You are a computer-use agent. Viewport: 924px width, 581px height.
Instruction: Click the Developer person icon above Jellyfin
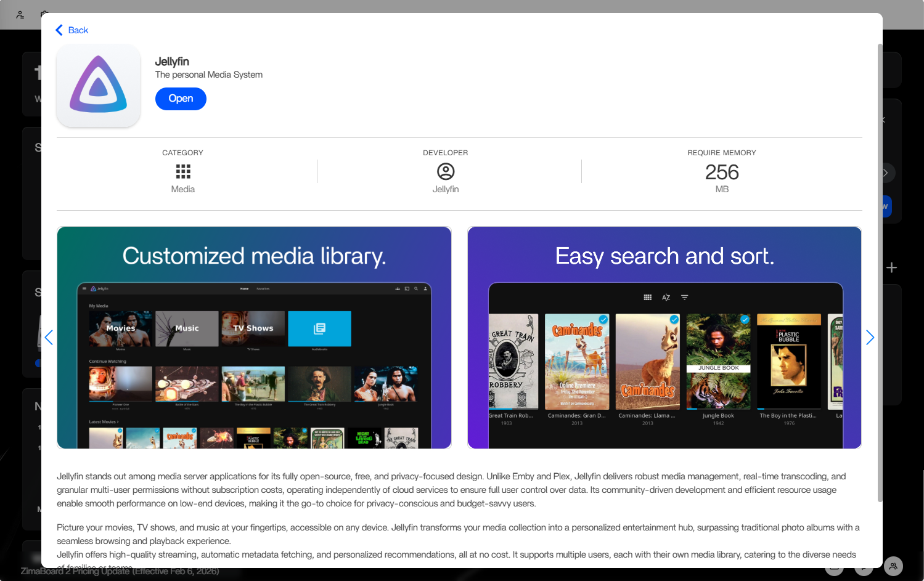coord(446,171)
